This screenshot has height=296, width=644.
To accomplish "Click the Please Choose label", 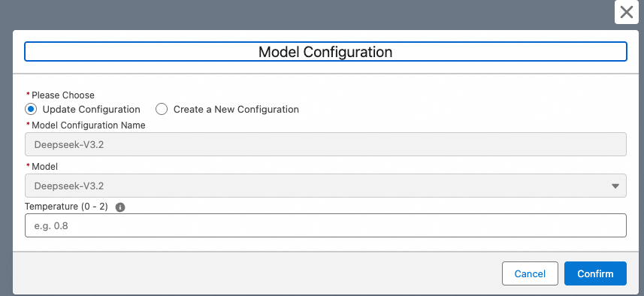I will [63, 95].
